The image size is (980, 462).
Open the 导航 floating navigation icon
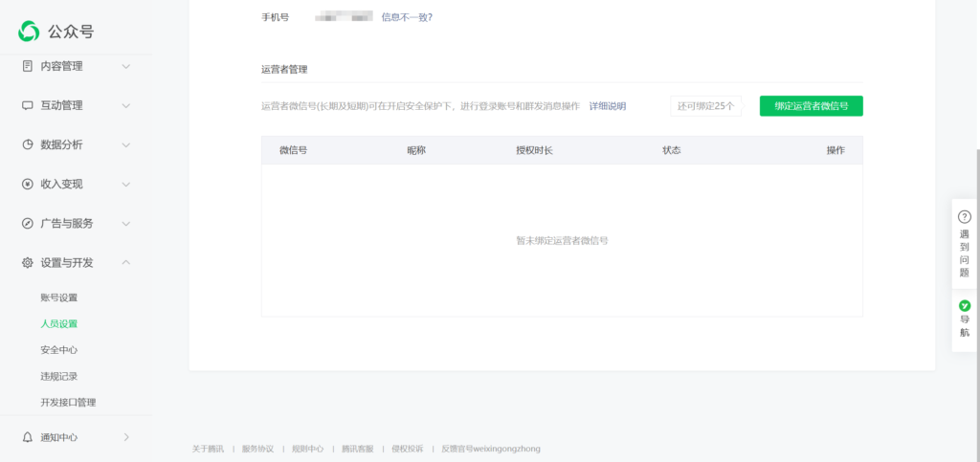pos(964,305)
